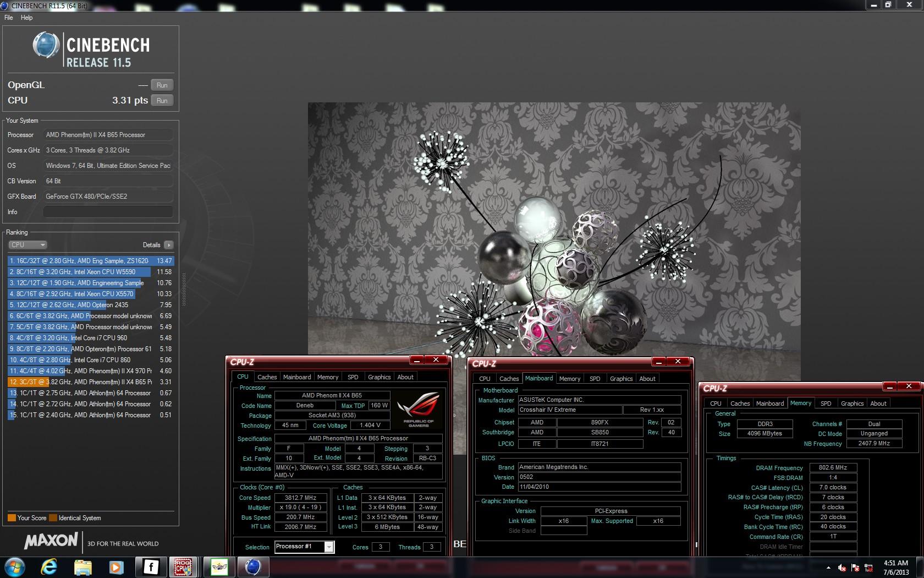Switch to Graphics tab in first CPU-Z window
The height and width of the screenshot is (578, 924).
point(380,377)
